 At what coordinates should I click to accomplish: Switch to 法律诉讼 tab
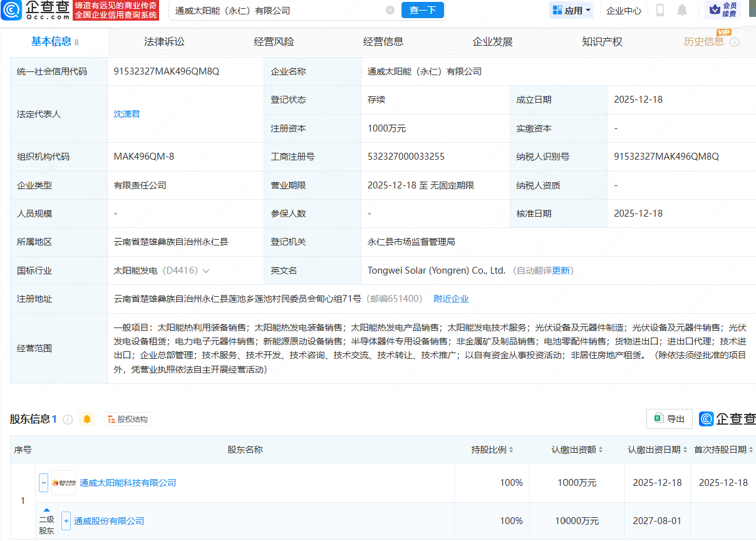click(x=164, y=42)
